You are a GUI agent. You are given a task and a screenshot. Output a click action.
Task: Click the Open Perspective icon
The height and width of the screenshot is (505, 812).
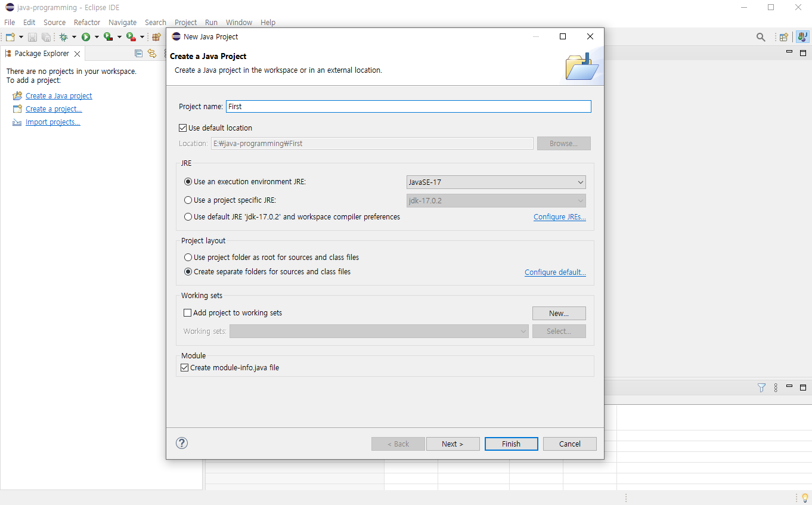tap(784, 37)
